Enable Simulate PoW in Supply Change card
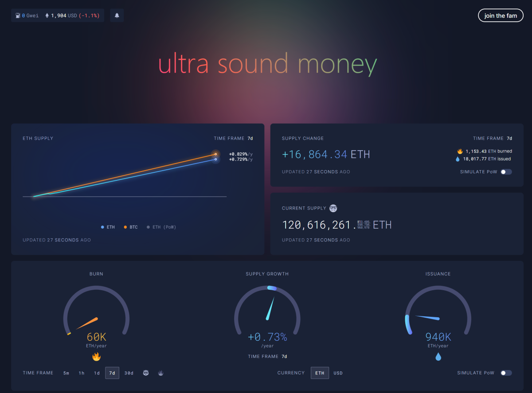The height and width of the screenshot is (393, 532). tap(506, 172)
